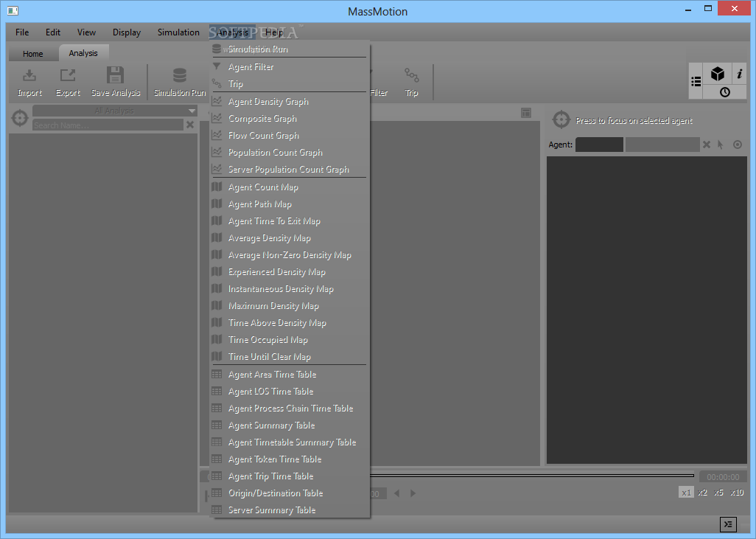Step playback backward arrow
This screenshot has height=539, width=756.
pyautogui.click(x=397, y=493)
